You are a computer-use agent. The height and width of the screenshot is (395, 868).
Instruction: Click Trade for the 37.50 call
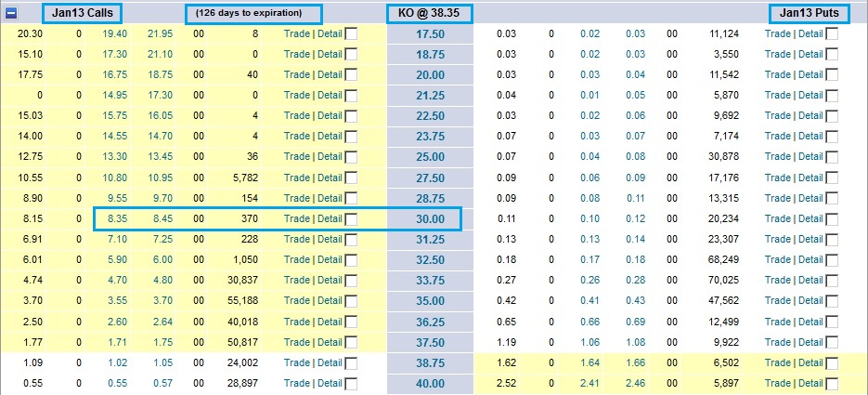[297, 342]
